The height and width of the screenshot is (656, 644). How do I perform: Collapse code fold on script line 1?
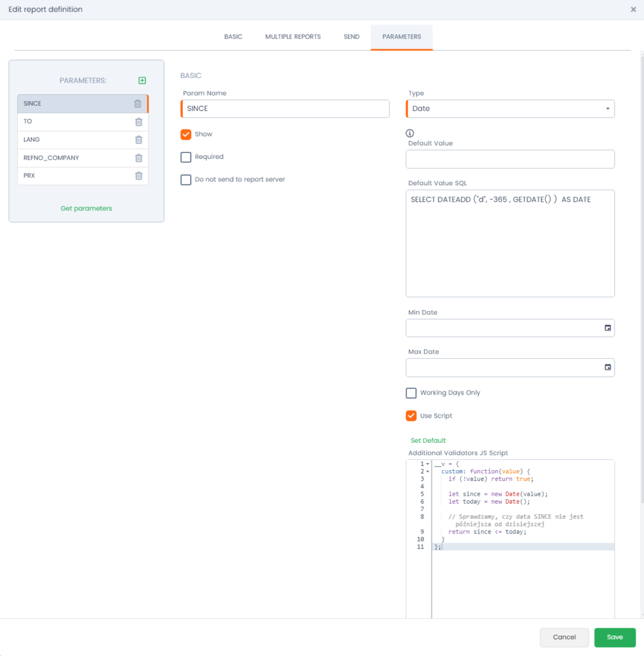click(427, 464)
